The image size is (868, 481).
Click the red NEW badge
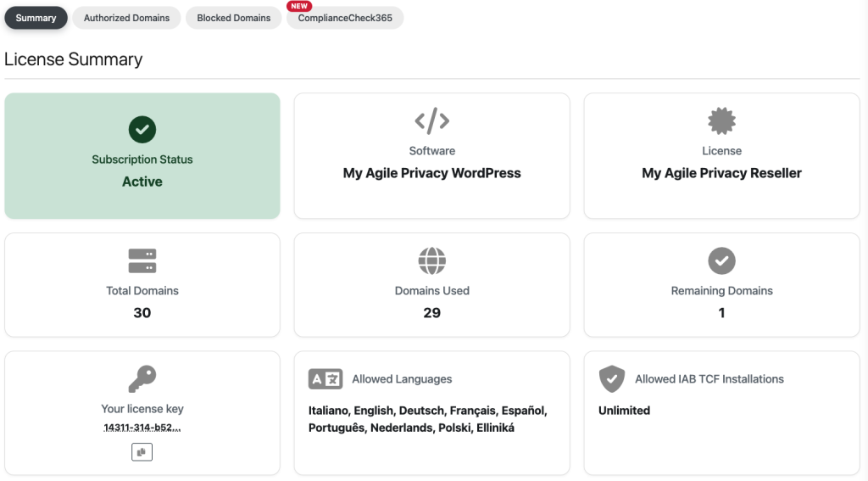tap(299, 6)
